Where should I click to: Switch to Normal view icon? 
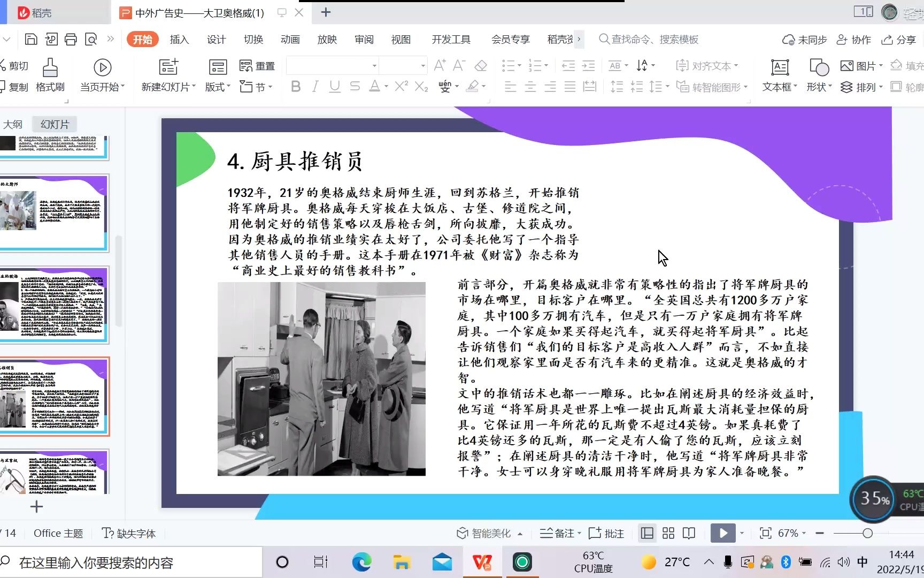click(x=647, y=533)
